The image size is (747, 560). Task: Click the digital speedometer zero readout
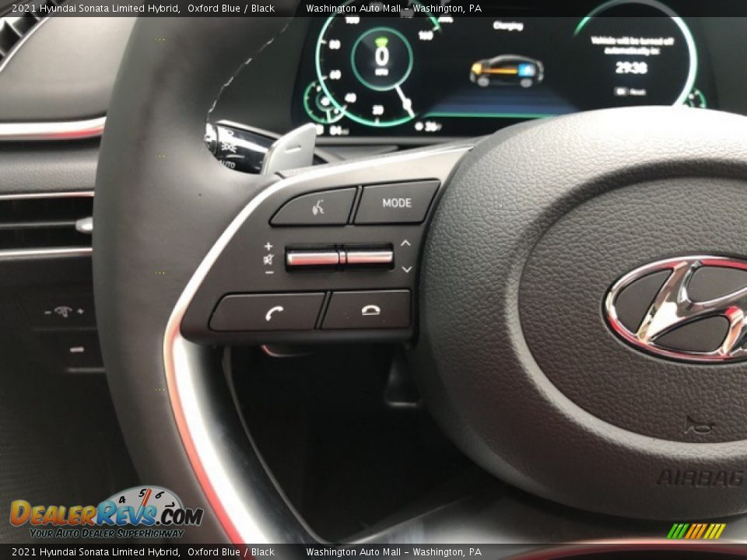pos(381,57)
